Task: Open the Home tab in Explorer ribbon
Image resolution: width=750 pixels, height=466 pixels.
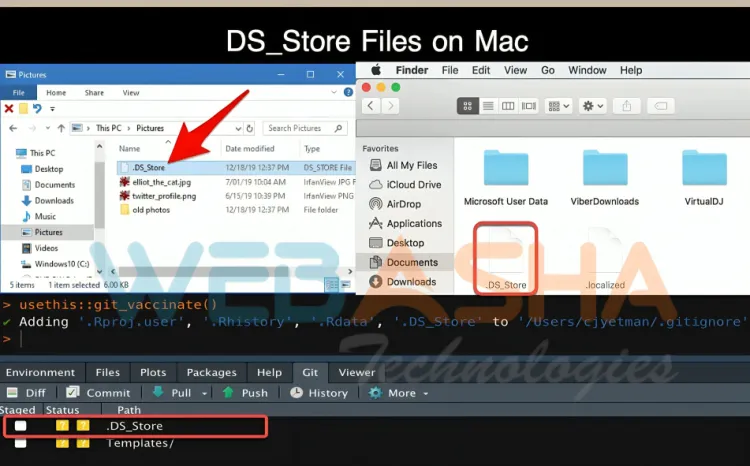Action: 56,92
